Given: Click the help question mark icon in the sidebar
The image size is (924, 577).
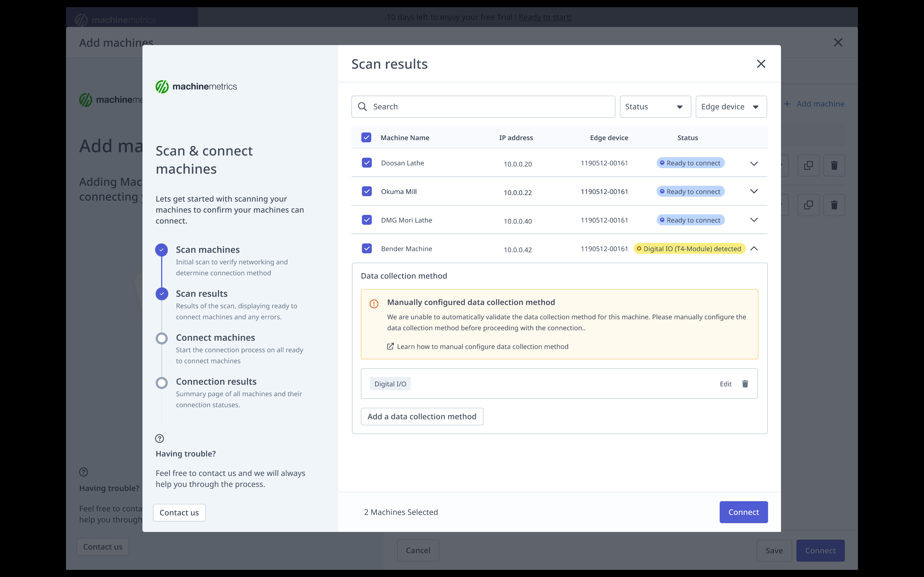Looking at the screenshot, I should [159, 438].
